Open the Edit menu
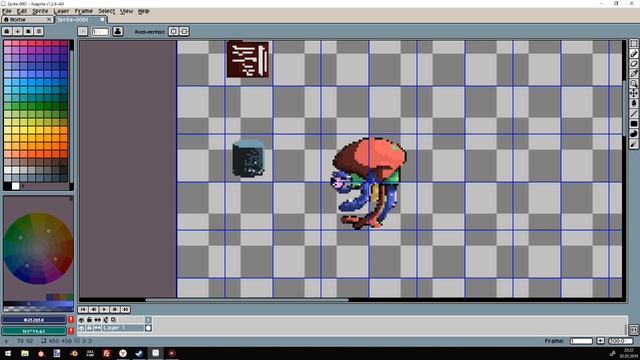Viewport: 640px width, 360px height. [x=22, y=11]
